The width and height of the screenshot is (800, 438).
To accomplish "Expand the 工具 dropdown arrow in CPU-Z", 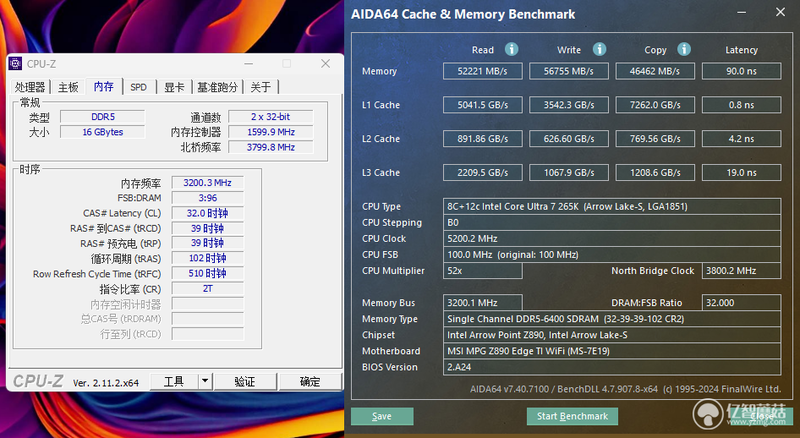I will [205, 381].
